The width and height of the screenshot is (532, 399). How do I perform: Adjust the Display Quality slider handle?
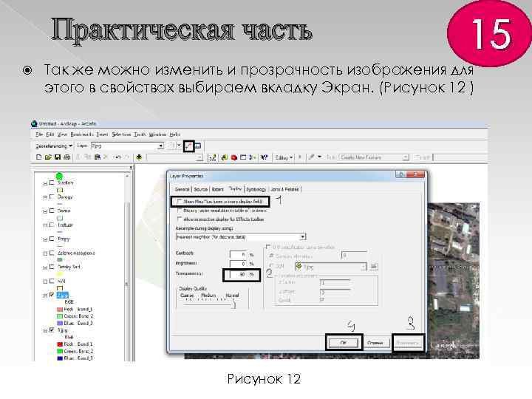(x=233, y=305)
